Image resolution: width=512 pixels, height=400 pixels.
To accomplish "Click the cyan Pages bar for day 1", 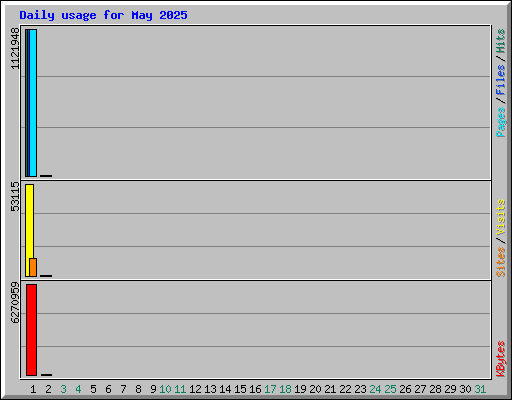I will [33, 103].
